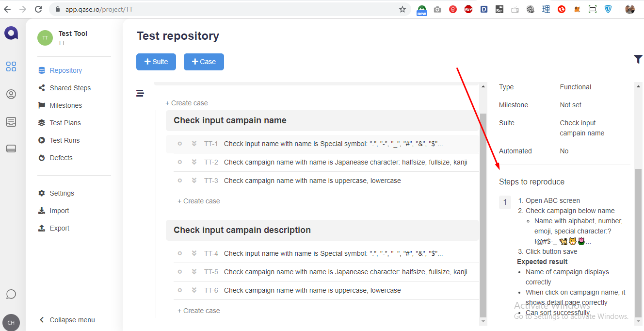644x331 pixels.
Task: Expand the TT-4 priority chevron
Action: pos(194,253)
